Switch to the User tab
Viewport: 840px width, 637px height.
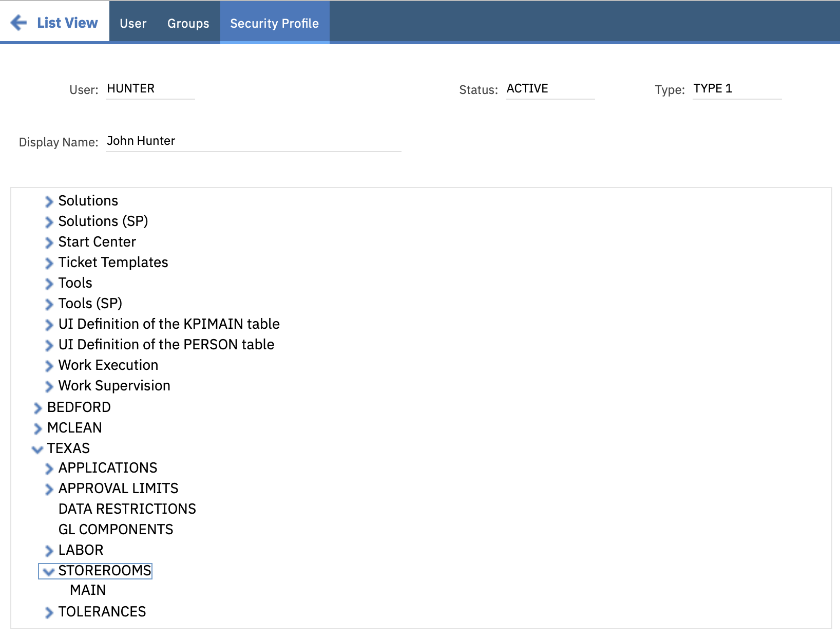point(132,23)
